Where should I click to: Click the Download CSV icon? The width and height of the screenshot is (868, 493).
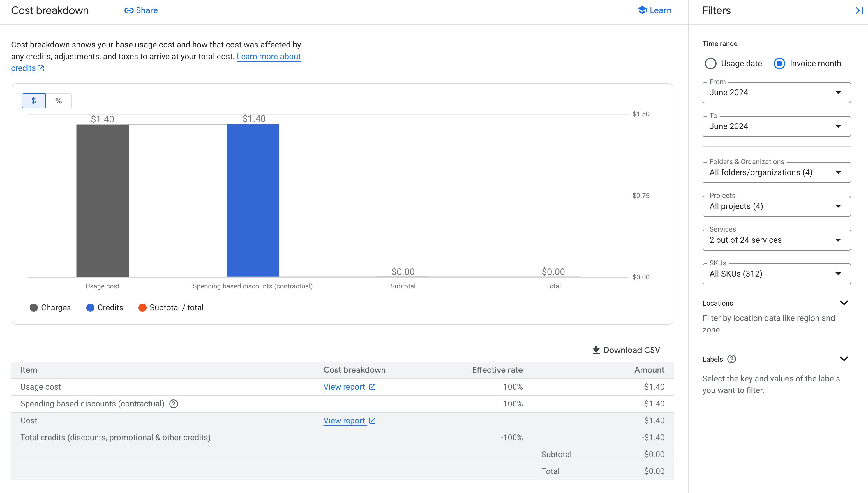click(x=596, y=350)
